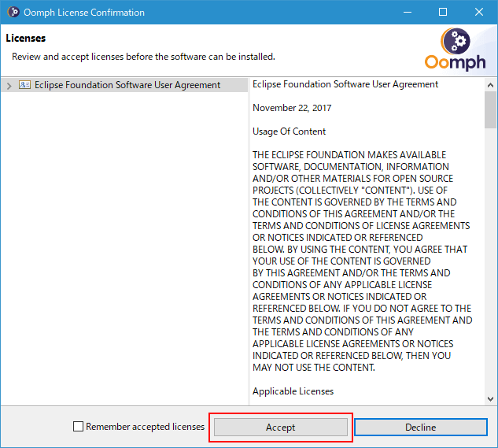The image size is (498, 448).
Task: Click the Oomph logo in the header
Action: tap(456, 50)
